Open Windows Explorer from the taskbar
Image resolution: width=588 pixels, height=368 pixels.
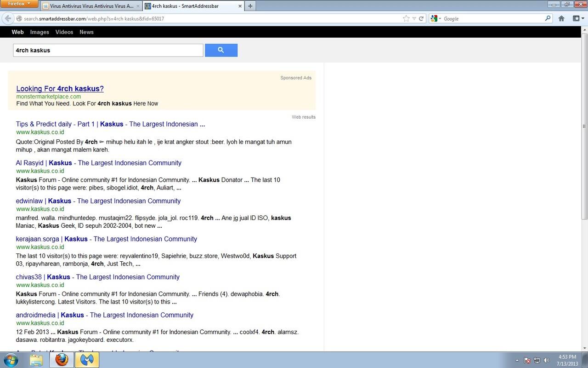[x=36, y=360]
